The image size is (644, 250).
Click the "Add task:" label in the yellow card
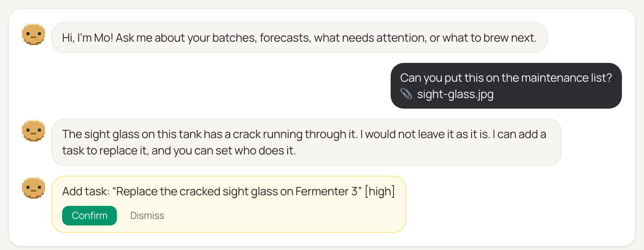point(86,191)
